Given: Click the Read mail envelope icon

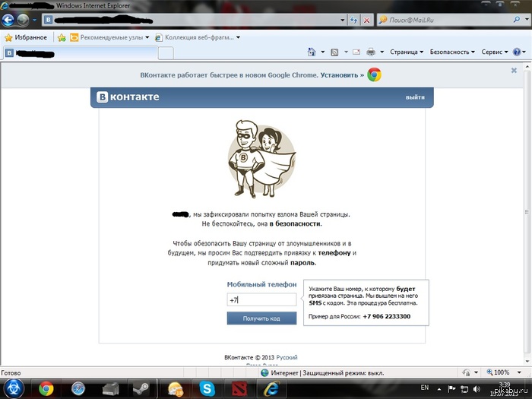Looking at the screenshot, I should pos(356,52).
